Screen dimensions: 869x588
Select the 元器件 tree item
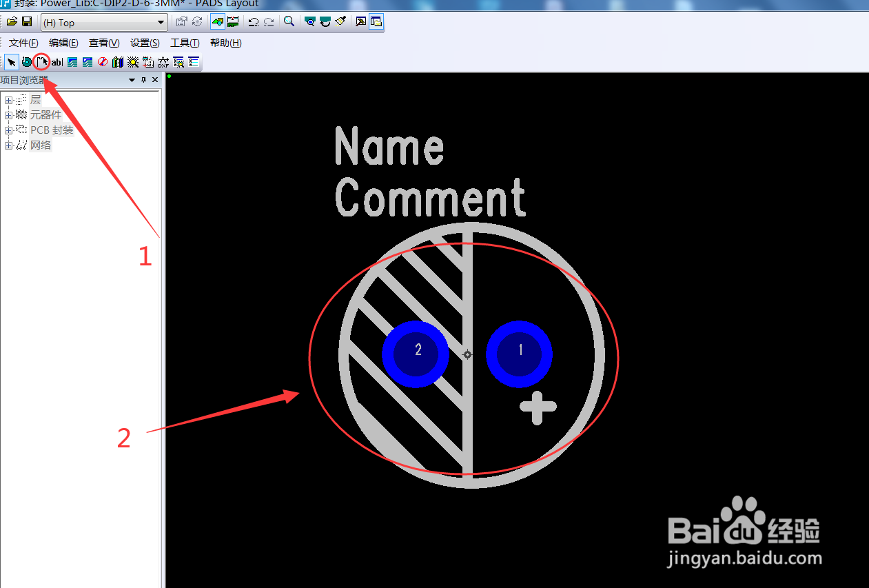(x=45, y=115)
